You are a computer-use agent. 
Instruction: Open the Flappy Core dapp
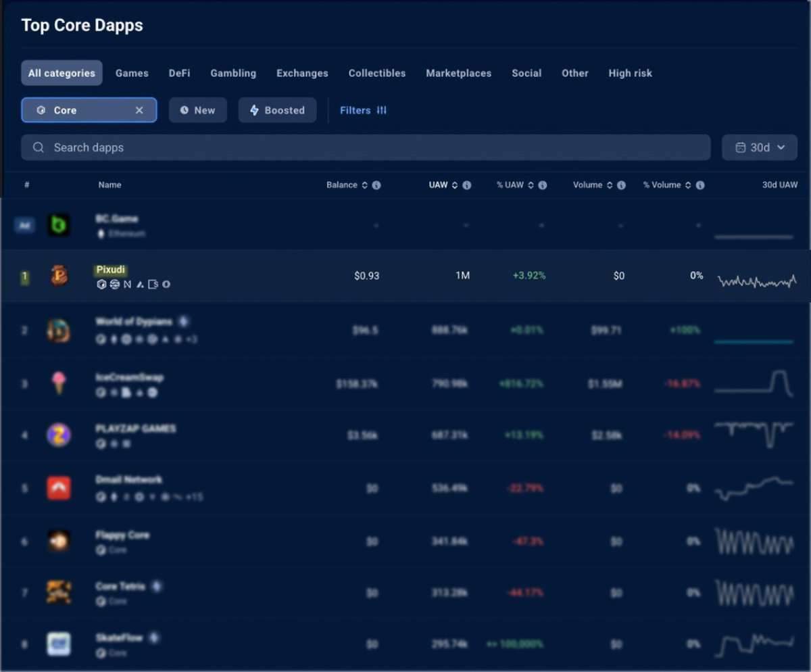[122, 535]
